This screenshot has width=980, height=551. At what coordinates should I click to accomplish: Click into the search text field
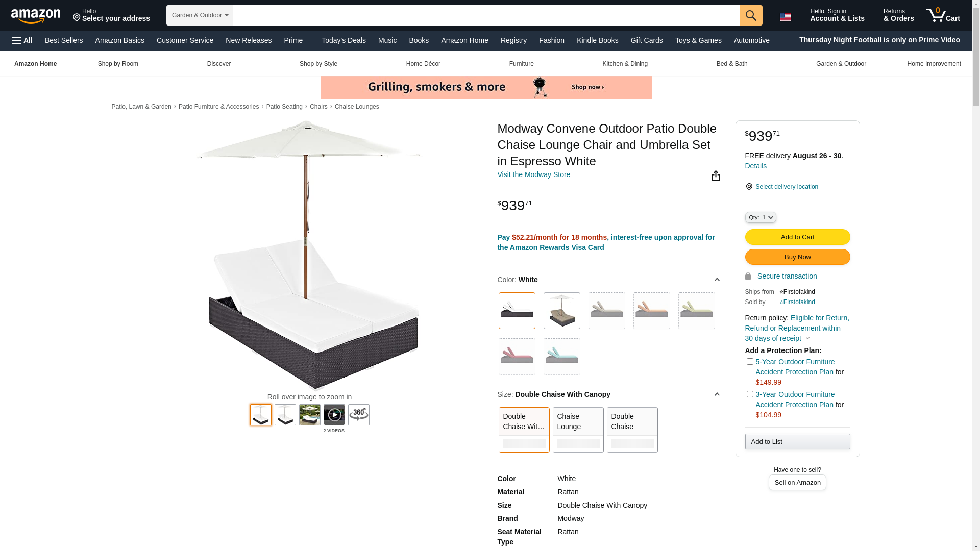485,15
